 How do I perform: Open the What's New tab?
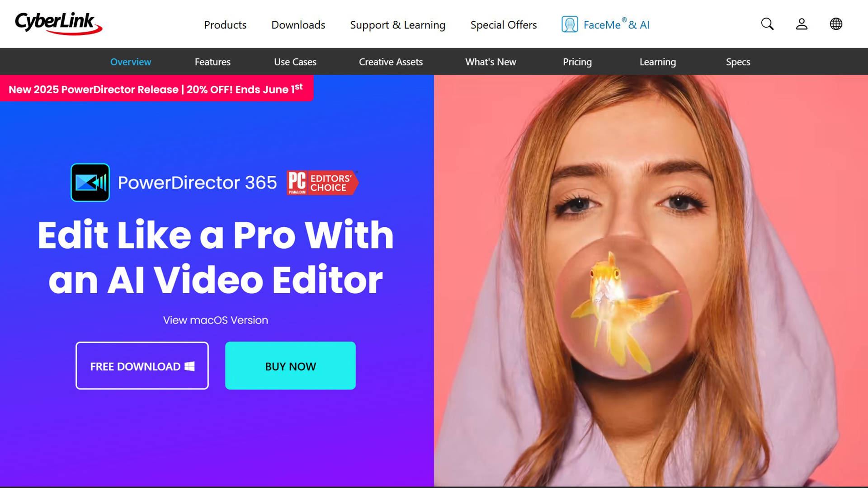pyautogui.click(x=491, y=62)
